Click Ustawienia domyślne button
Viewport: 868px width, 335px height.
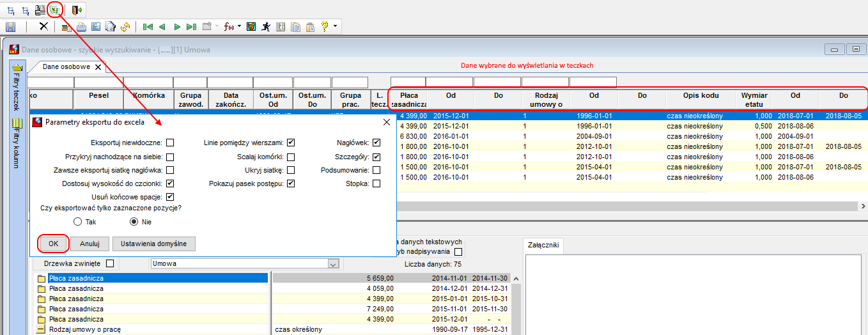click(154, 244)
